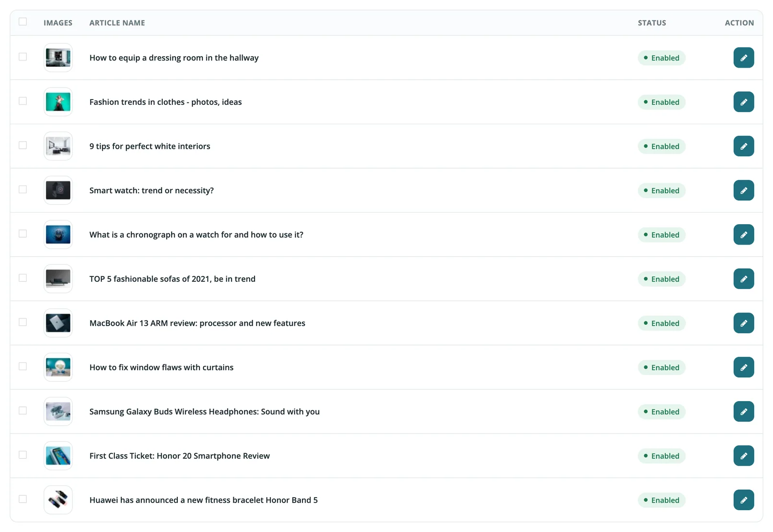Select checkbox for Fashion trends in clothes
Image resolution: width=773 pixels, height=532 pixels.
pos(23,101)
